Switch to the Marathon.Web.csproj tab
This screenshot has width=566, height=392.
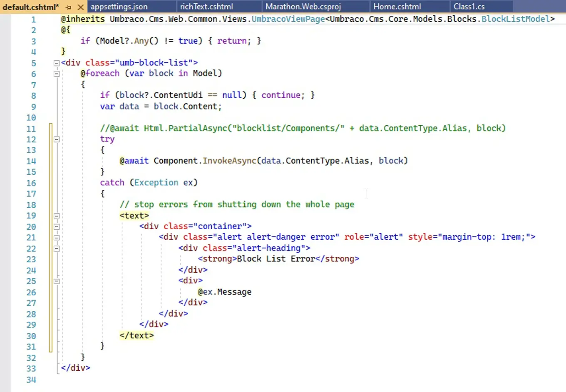point(303,7)
